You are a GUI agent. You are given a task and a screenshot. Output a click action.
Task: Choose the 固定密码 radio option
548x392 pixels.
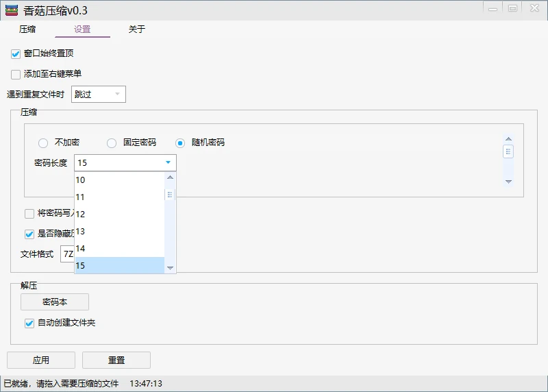pyautogui.click(x=112, y=143)
